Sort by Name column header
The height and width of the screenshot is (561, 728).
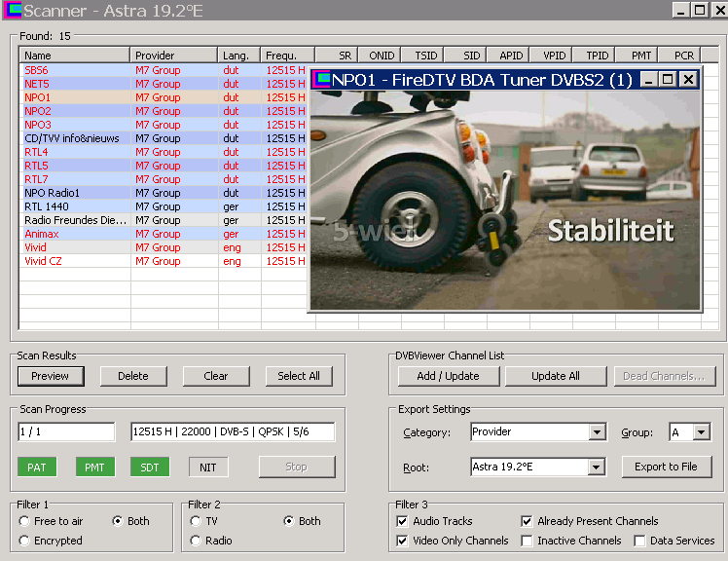(74, 56)
